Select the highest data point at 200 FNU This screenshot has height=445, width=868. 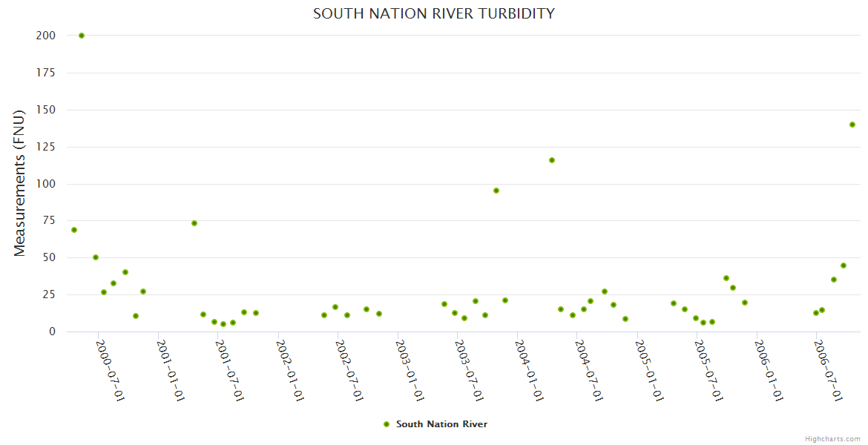coord(82,36)
